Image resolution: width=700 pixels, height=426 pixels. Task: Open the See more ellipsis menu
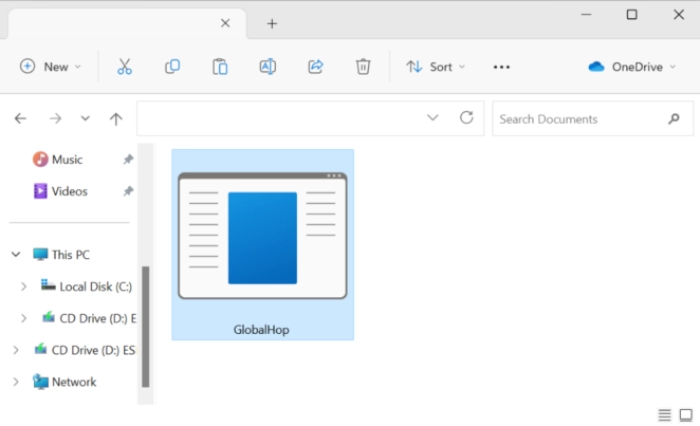502,67
